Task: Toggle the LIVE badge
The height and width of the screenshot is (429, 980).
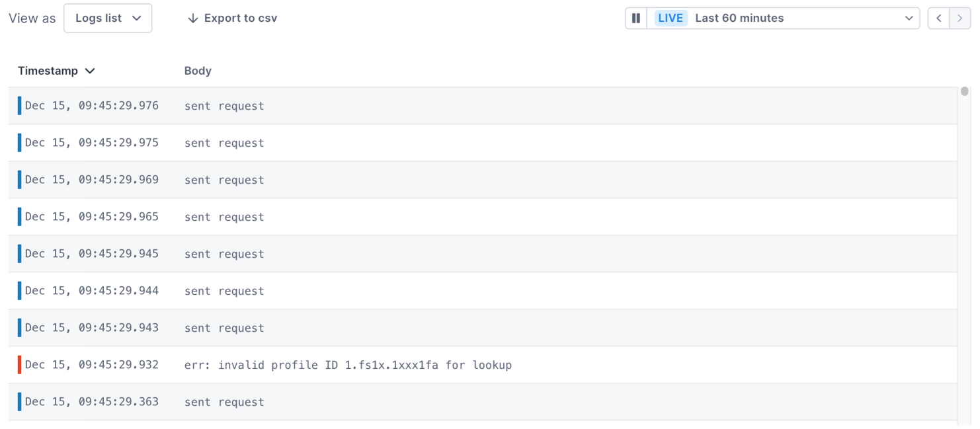Action: [671, 19]
